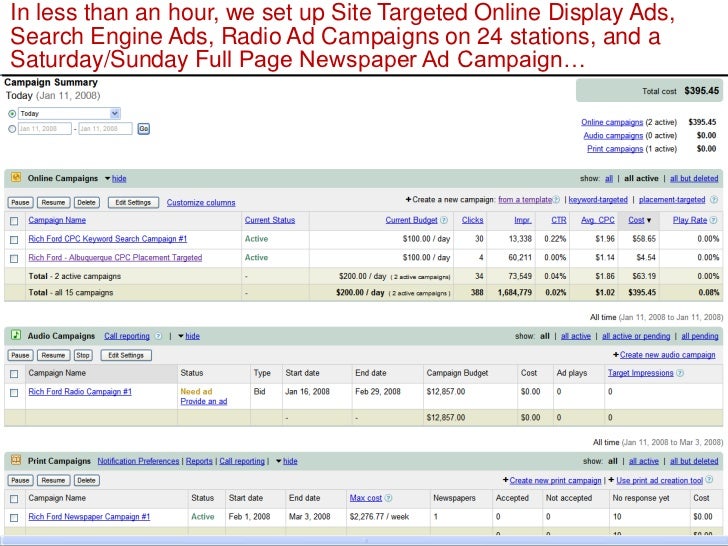
Task: Create keyword-targeted campaign link
Action: click(598, 200)
